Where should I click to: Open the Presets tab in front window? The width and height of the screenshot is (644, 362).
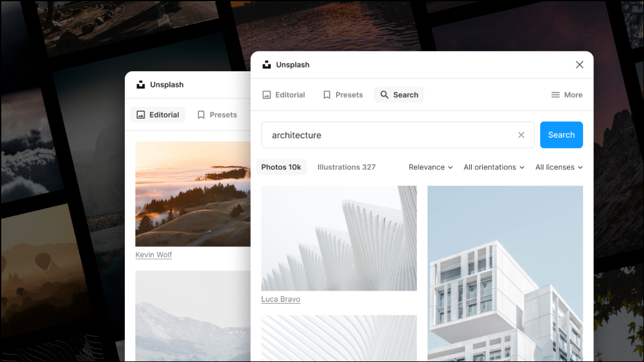pos(343,95)
